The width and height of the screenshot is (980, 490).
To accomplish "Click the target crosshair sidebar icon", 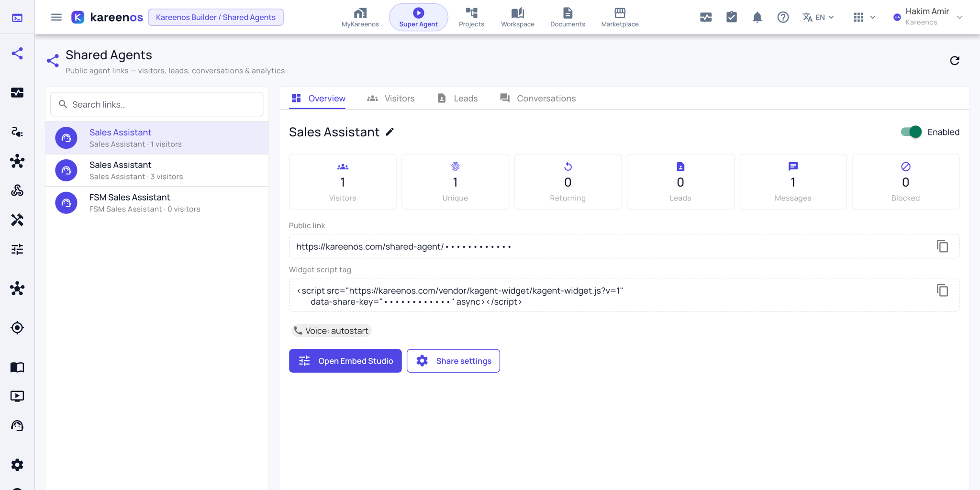I will pos(17,328).
